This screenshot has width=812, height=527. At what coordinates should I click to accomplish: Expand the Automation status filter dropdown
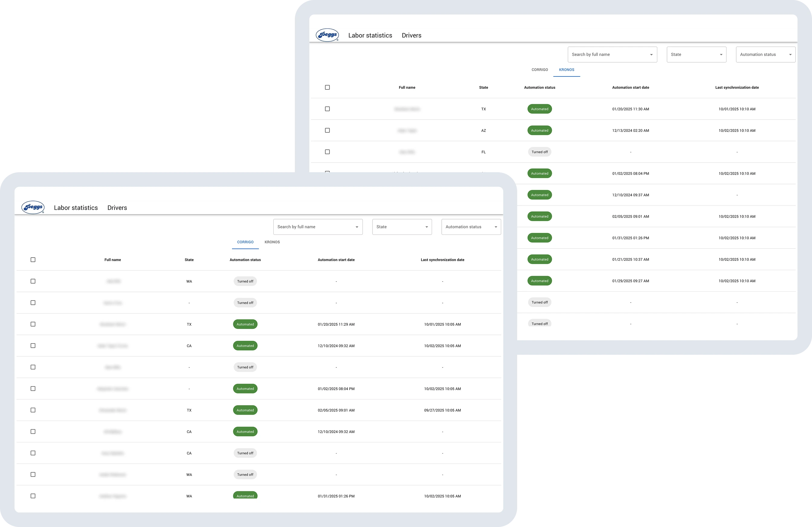[x=471, y=227]
